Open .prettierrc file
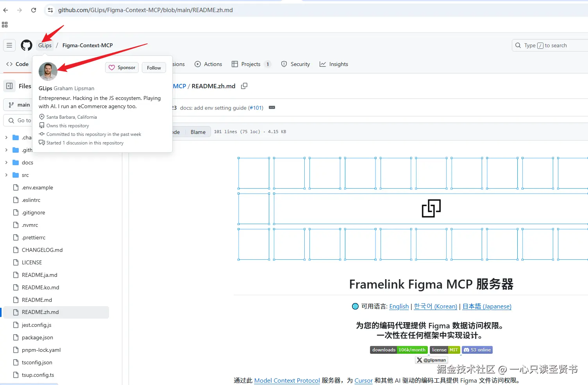The height and width of the screenshot is (385, 588). click(34, 237)
